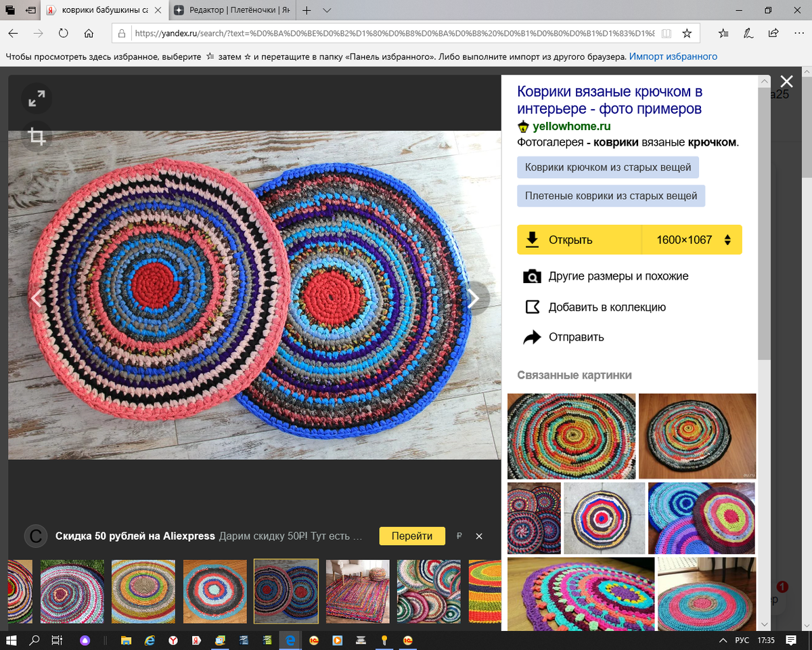The height and width of the screenshot is (650, 812).
Task: Open the Windows Start menu
Action: pos(12,640)
